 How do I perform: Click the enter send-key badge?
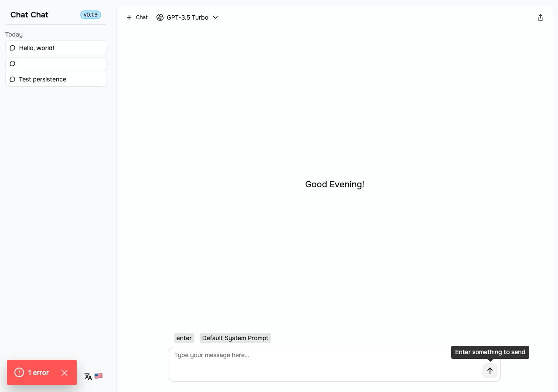click(184, 338)
